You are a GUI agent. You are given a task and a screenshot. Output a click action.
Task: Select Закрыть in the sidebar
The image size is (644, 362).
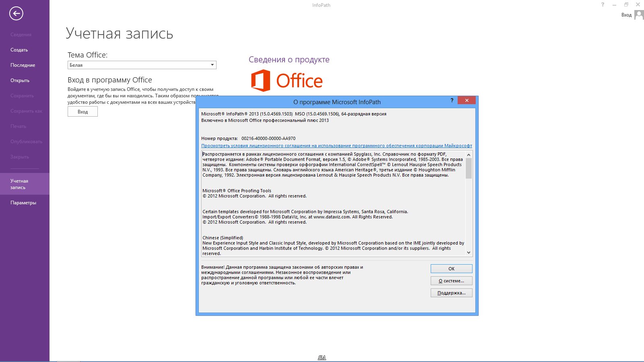[x=20, y=157]
